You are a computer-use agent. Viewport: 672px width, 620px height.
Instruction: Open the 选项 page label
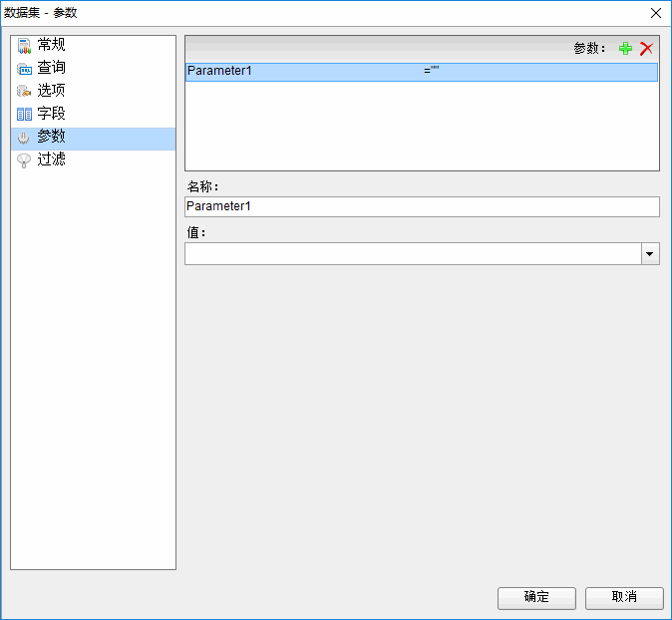[x=52, y=91]
